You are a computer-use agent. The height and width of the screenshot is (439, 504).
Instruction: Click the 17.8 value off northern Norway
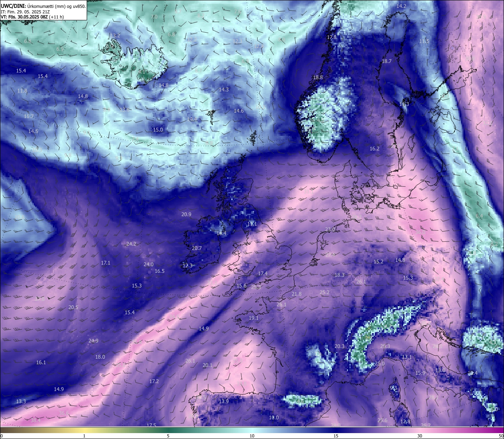click(x=332, y=37)
